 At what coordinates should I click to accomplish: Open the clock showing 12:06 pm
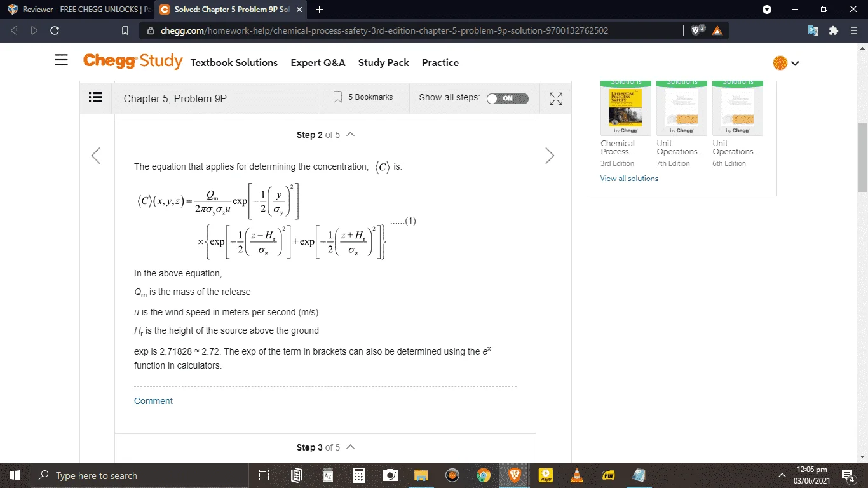811,475
